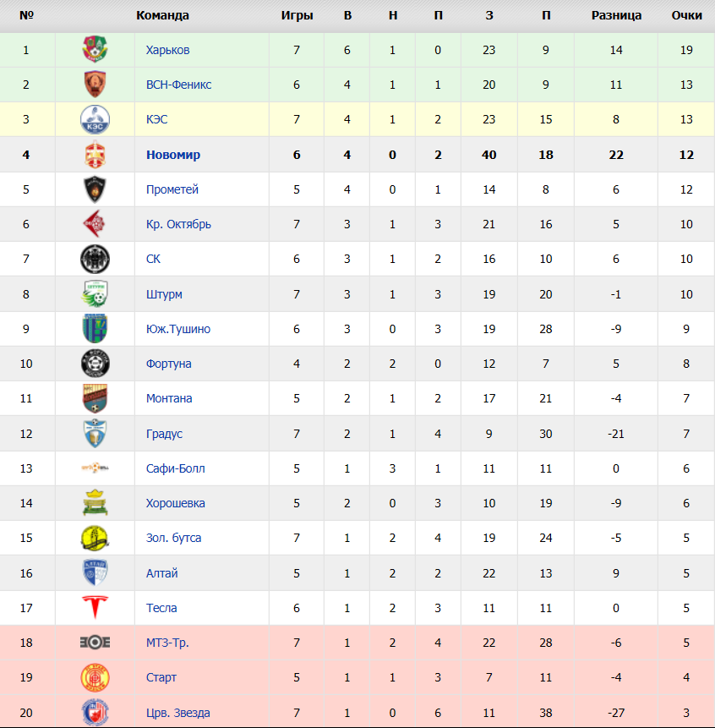Image resolution: width=715 pixels, height=728 pixels.
Task: Open the Црв. Звезда team link
Action: [x=178, y=713]
